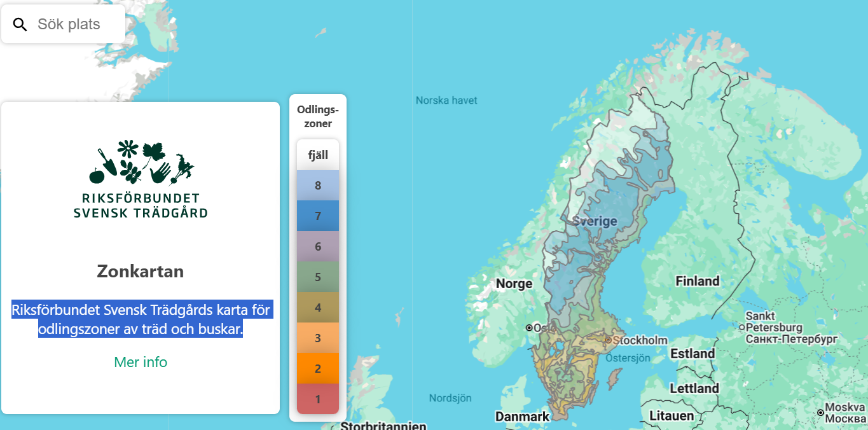Click zone 4 olive swatch
The width and height of the screenshot is (868, 430).
tap(318, 307)
